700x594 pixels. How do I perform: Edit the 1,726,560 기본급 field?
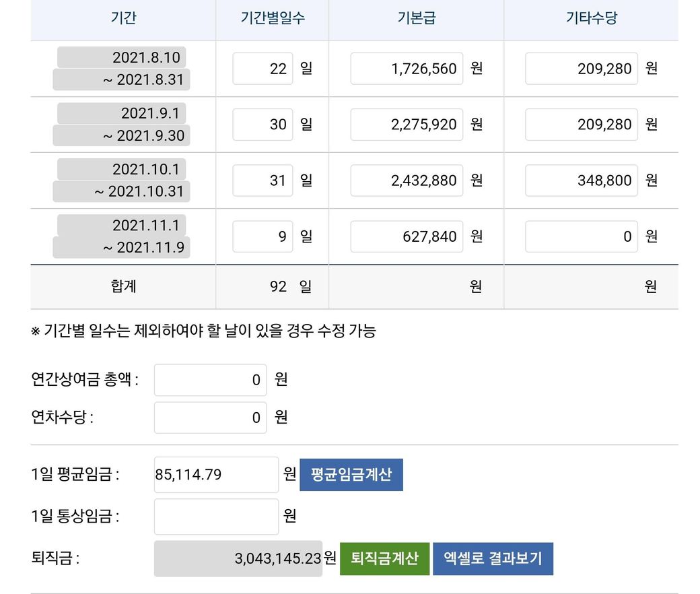tap(407, 69)
